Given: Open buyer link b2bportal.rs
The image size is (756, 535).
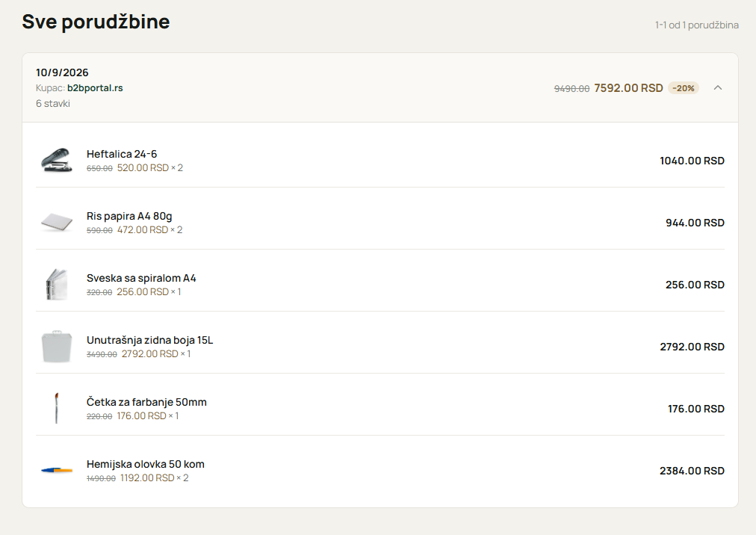Looking at the screenshot, I should pos(95,88).
